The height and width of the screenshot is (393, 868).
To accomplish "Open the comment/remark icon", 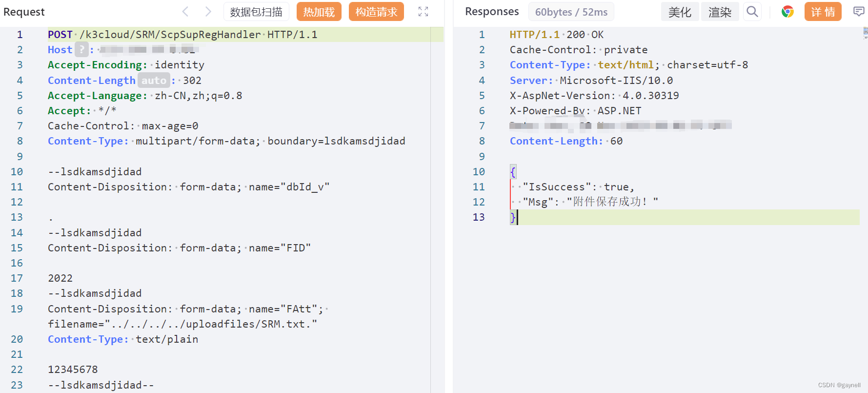I will pyautogui.click(x=859, y=11).
